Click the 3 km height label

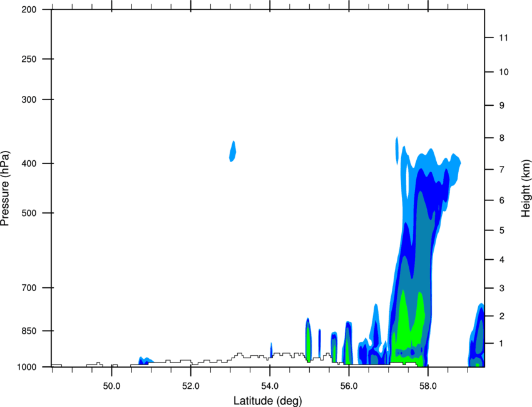pos(502,288)
